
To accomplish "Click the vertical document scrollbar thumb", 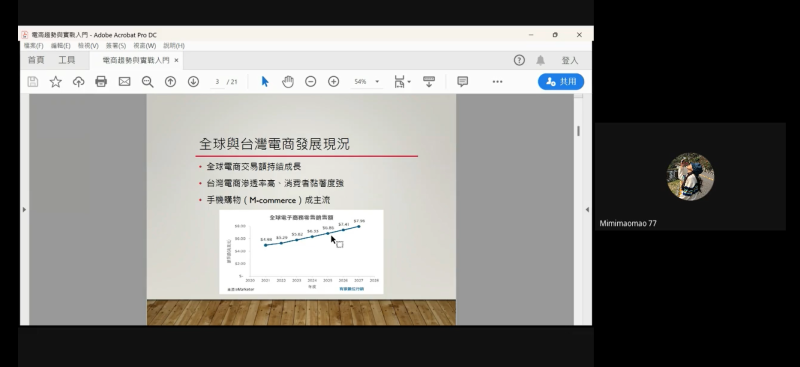I will click(x=578, y=131).
